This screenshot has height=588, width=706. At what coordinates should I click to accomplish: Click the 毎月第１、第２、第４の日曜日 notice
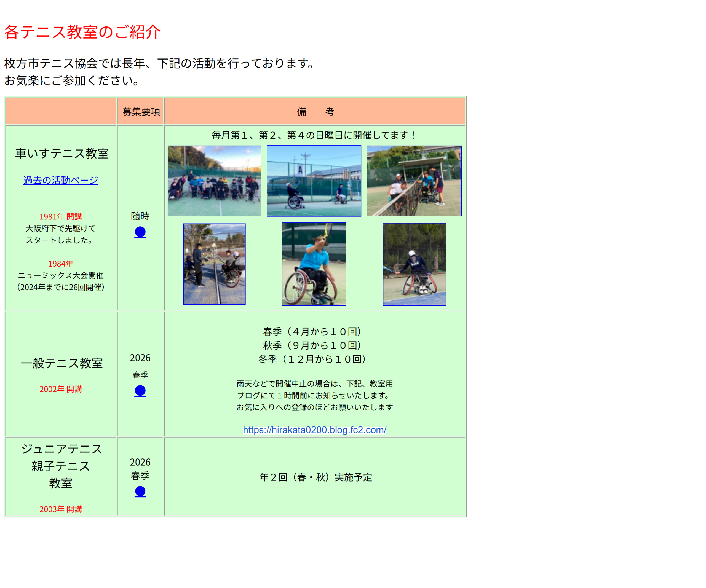(x=314, y=135)
